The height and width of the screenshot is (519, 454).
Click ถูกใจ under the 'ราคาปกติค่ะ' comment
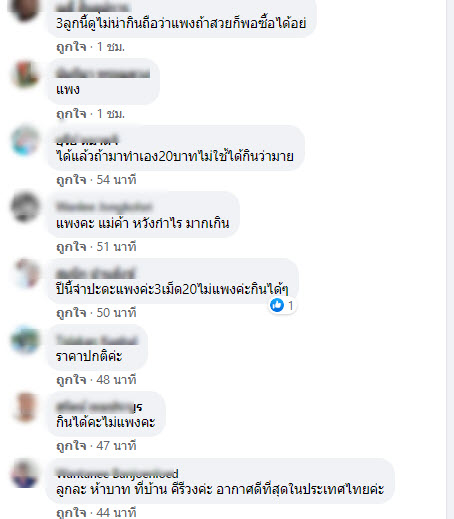click(x=71, y=380)
